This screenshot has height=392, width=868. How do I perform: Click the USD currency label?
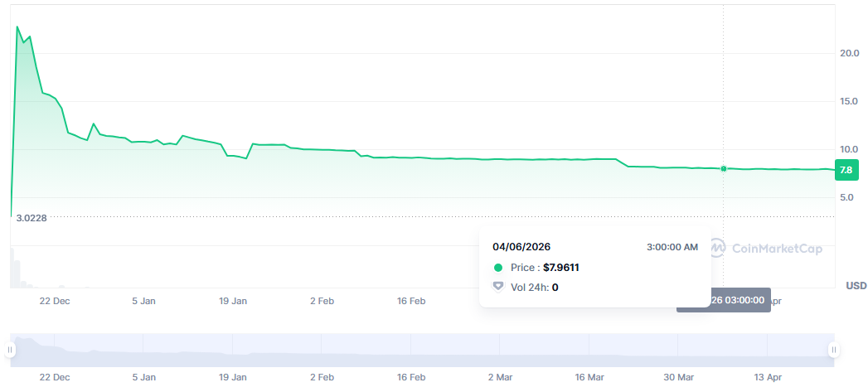[856, 286]
